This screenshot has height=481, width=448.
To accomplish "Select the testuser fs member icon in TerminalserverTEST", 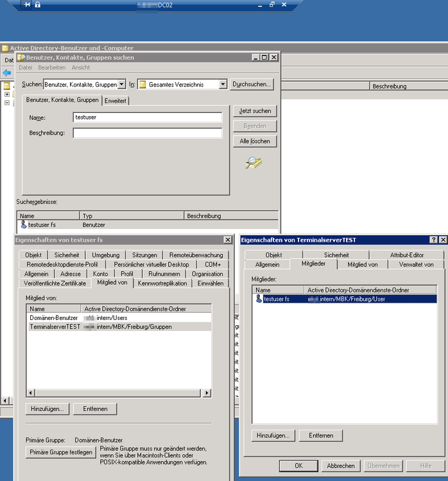I will [259, 299].
